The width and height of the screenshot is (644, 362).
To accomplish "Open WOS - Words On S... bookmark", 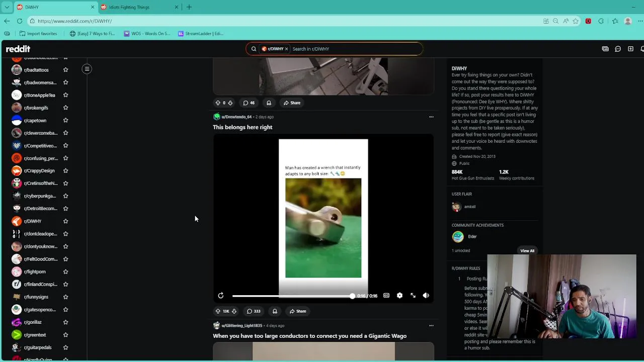I will pos(147,34).
